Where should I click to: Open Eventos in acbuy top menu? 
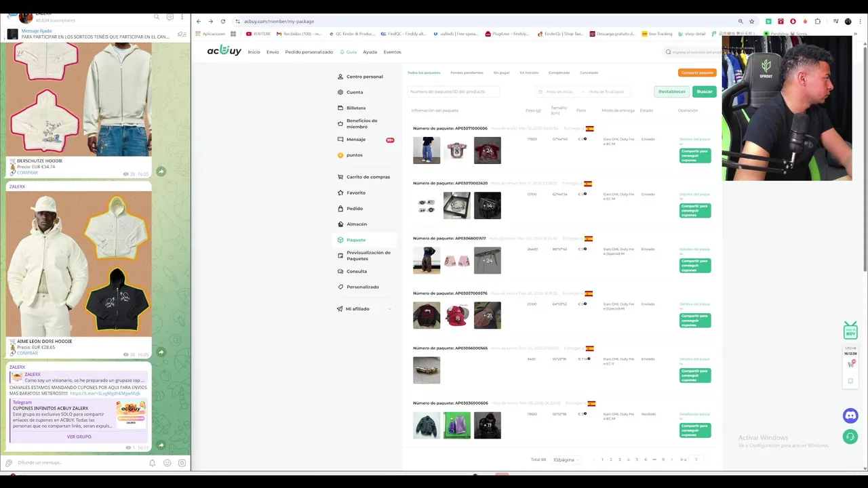(x=392, y=52)
